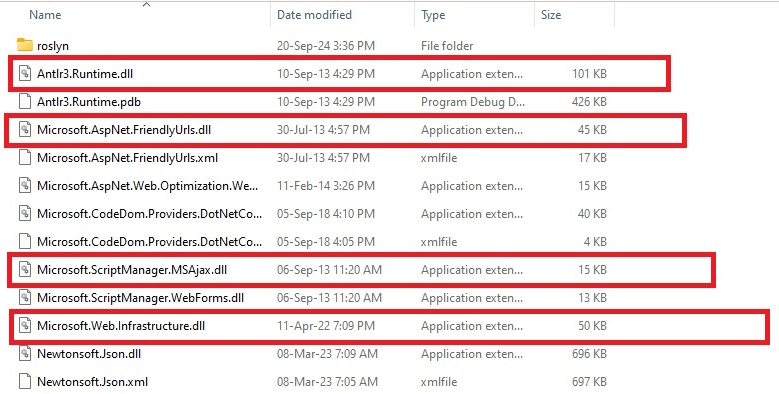The height and width of the screenshot is (394, 779).
Task: Click the date 08-Mar-23 7:09 AM
Action: (x=327, y=354)
